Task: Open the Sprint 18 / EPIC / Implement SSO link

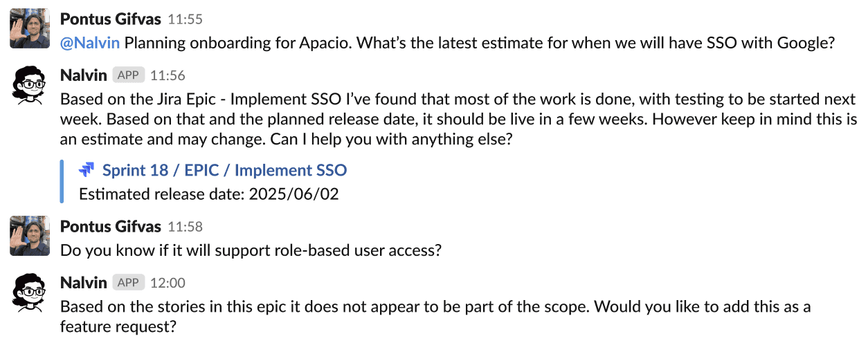Action: (x=224, y=170)
